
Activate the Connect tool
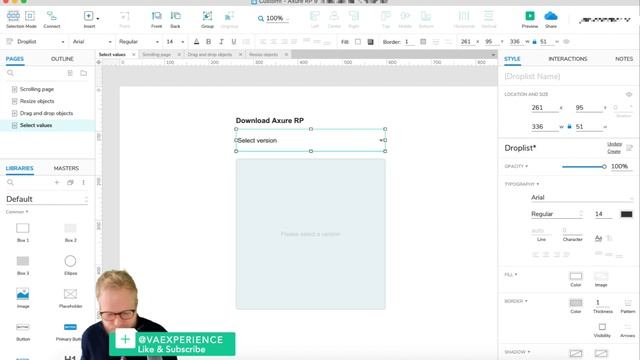(51, 19)
